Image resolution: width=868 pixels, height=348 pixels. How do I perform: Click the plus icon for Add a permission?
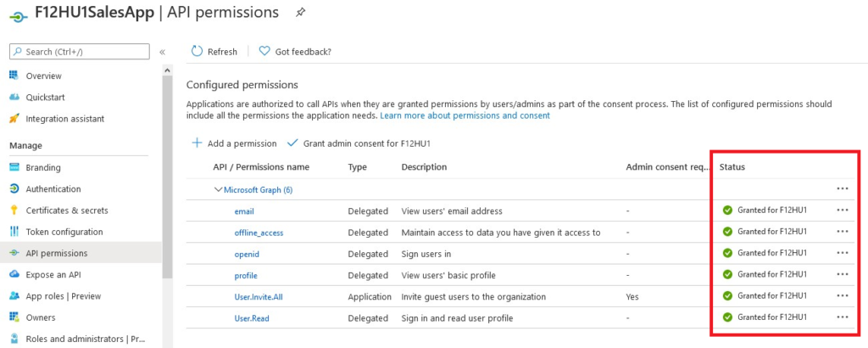click(197, 143)
